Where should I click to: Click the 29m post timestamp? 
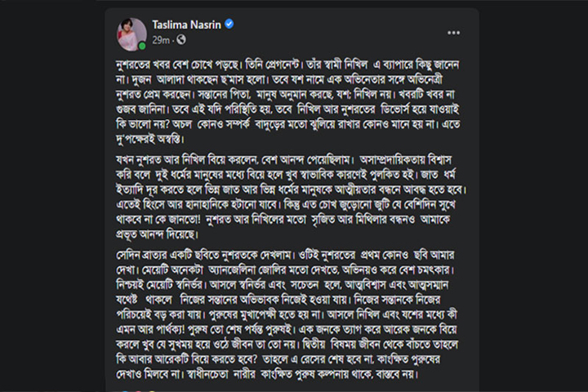point(161,40)
